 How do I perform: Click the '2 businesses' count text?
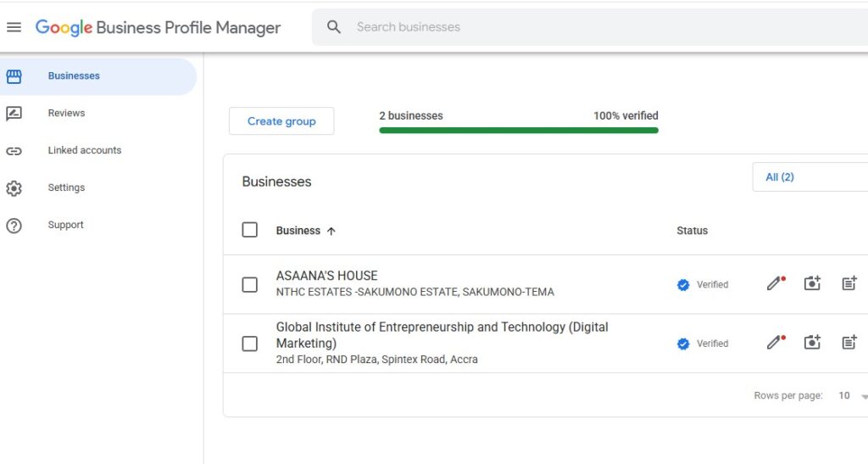tap(411, 115)
